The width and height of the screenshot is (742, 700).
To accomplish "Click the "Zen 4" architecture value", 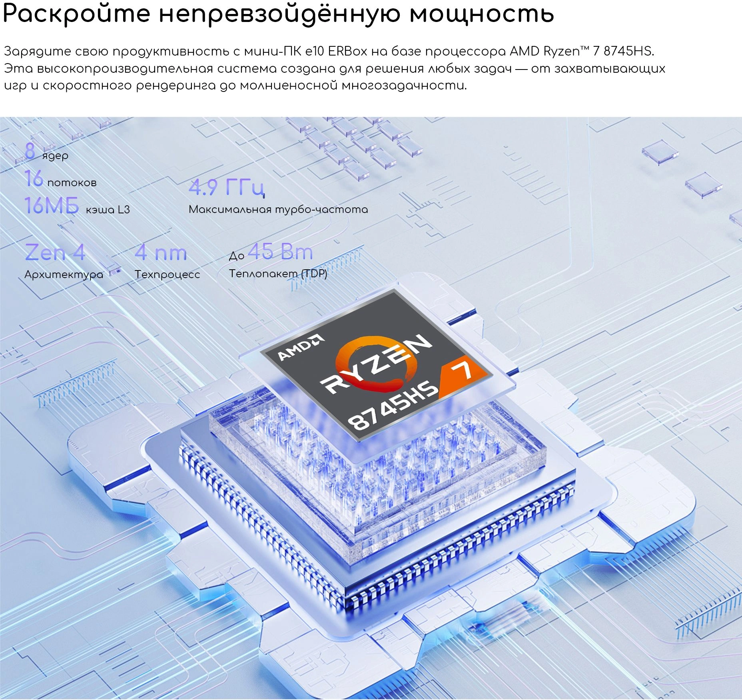I will click(x=55, y=253).
